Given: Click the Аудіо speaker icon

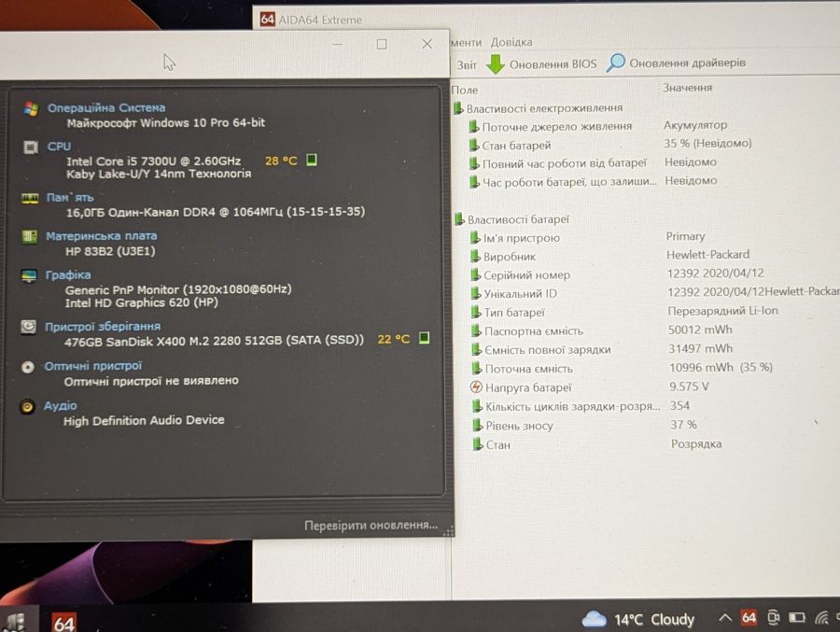Looking at the screenshot, I should coord(27,407).
